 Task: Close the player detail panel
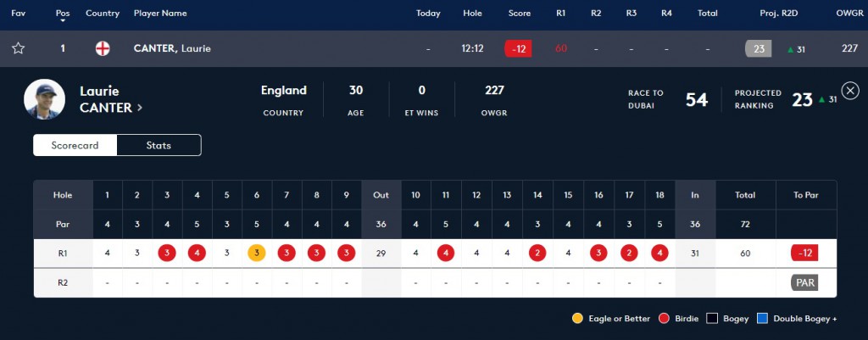tap(849, 90)
